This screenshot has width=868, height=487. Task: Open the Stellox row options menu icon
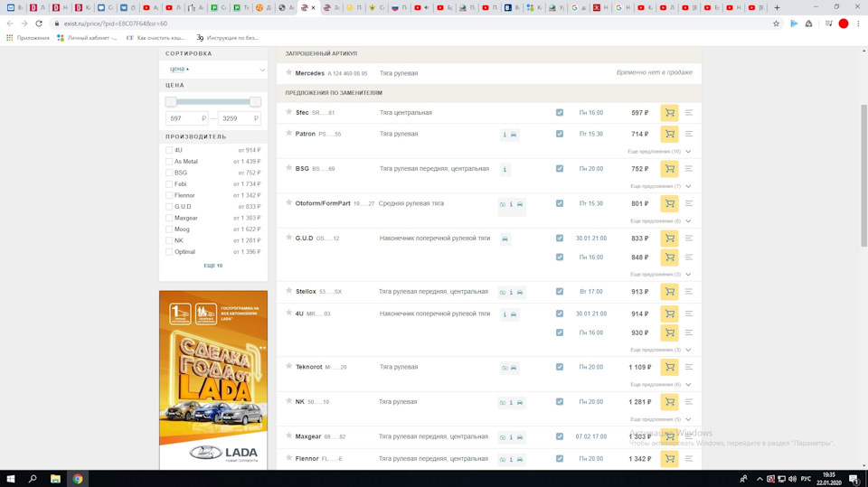coord(689,292)
